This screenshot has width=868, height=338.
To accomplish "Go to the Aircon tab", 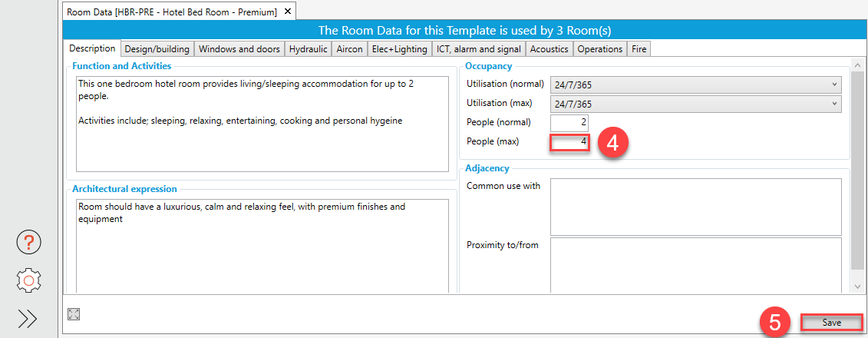I will [349, 49].
